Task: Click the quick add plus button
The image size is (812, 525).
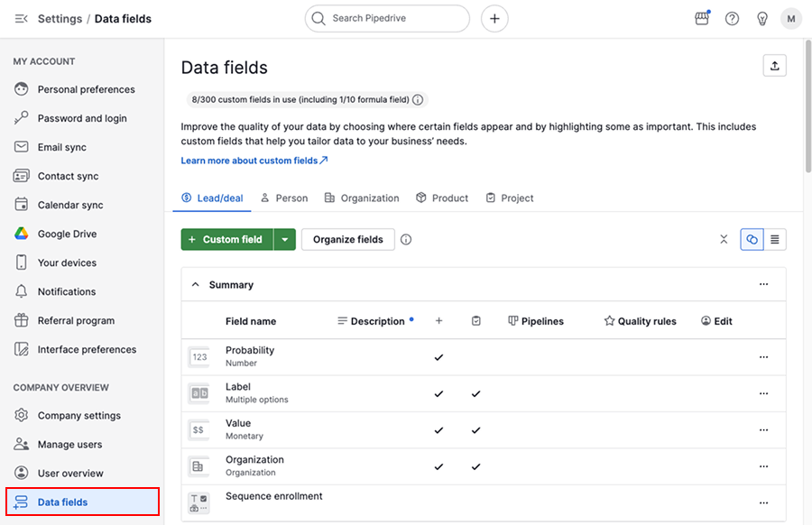Action: point(494,19)
